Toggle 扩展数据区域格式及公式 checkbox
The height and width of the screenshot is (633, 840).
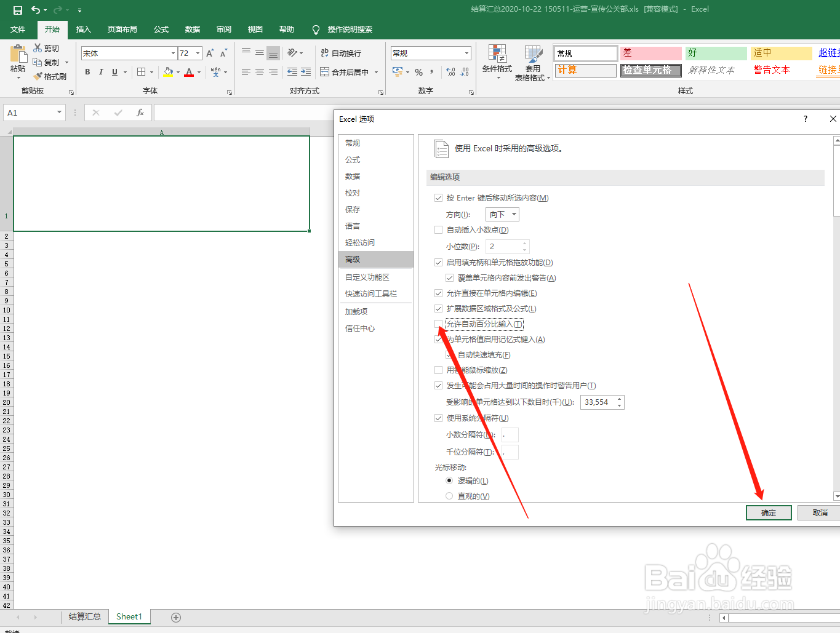coord(439,309)
